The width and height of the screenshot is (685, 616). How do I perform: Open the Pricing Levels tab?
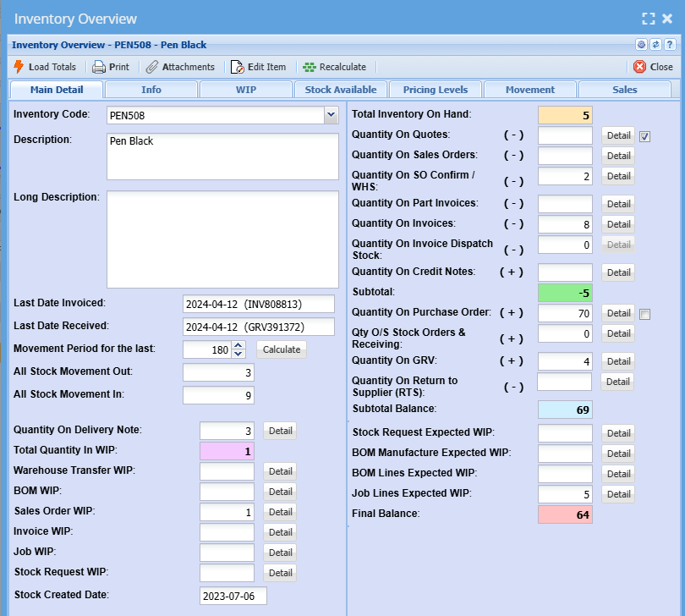tap(436, 90)
